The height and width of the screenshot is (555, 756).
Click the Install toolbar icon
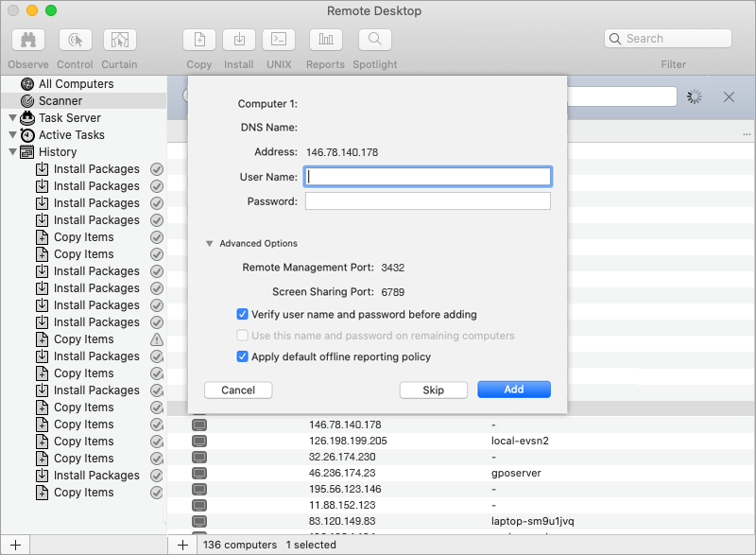click(239, 40)
